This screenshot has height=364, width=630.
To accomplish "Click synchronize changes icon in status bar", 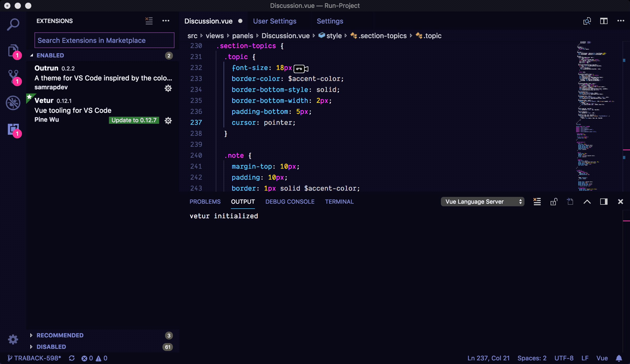I will [72, 358].
